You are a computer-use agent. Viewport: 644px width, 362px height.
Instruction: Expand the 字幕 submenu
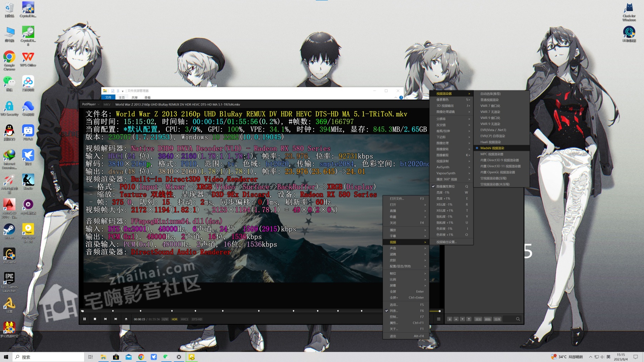click(405, 236)
